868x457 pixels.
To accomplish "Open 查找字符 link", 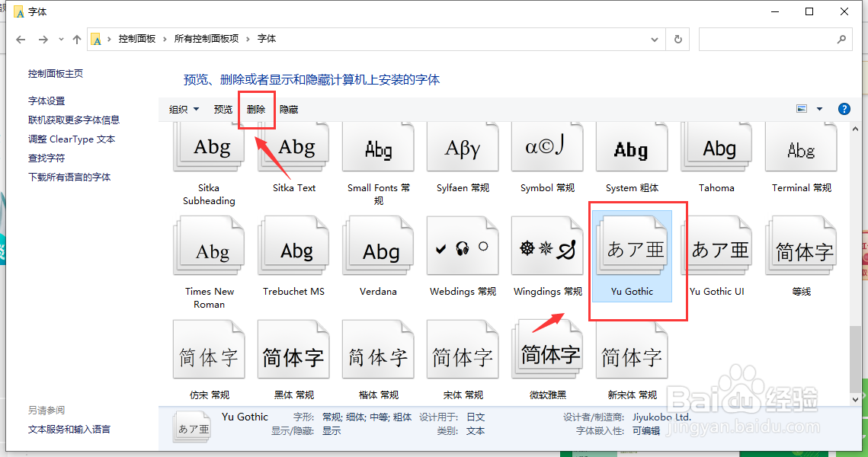I will pyautogui.click(x=46, y=158).
